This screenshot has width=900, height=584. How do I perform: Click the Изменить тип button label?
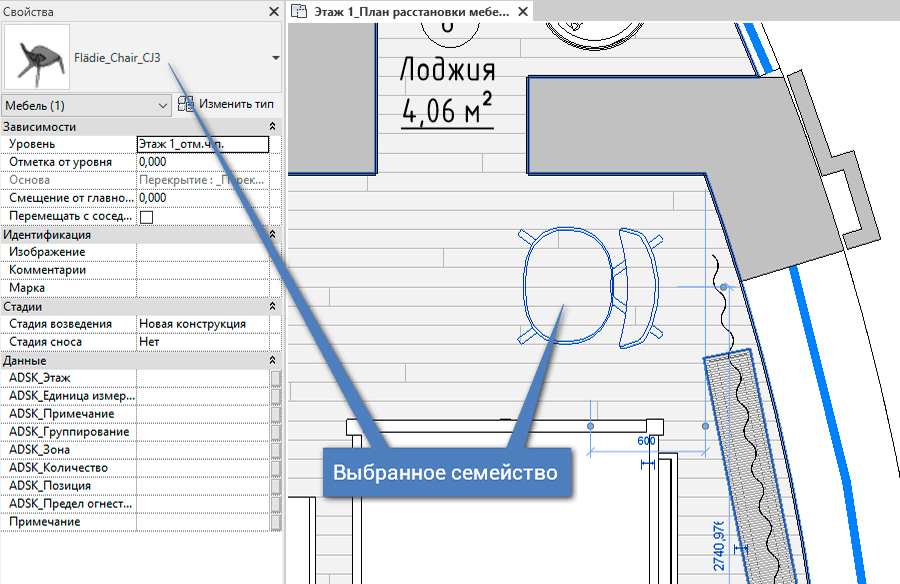[236, 104]
